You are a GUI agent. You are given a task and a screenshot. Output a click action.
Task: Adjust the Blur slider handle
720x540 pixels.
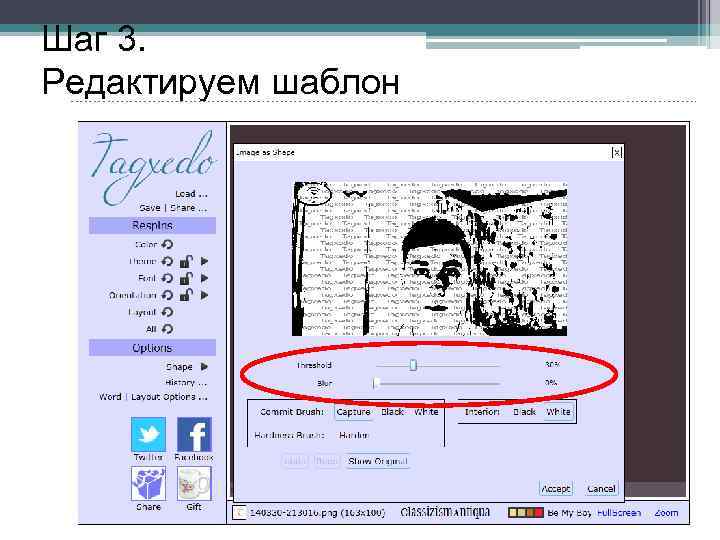(x=376, y=383)
